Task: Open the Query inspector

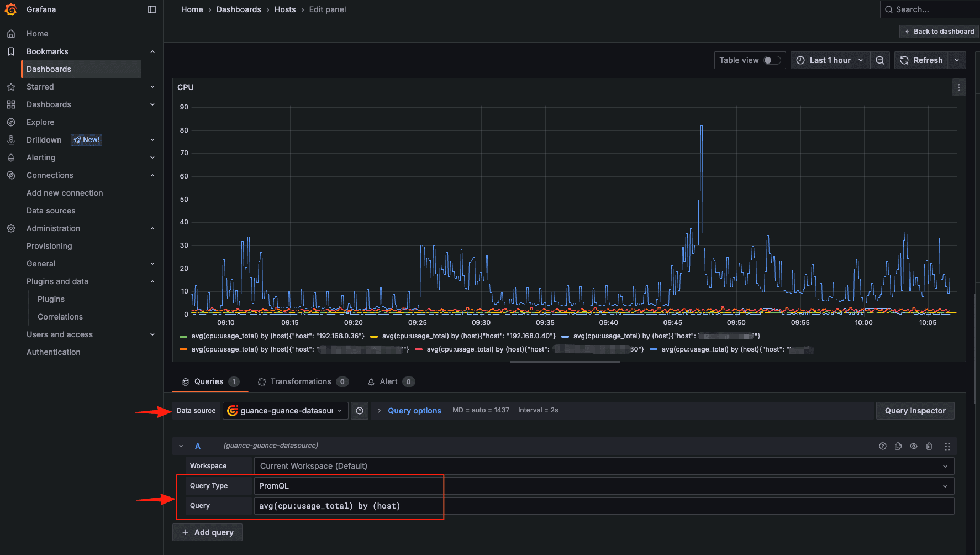Action: point(915,411)
